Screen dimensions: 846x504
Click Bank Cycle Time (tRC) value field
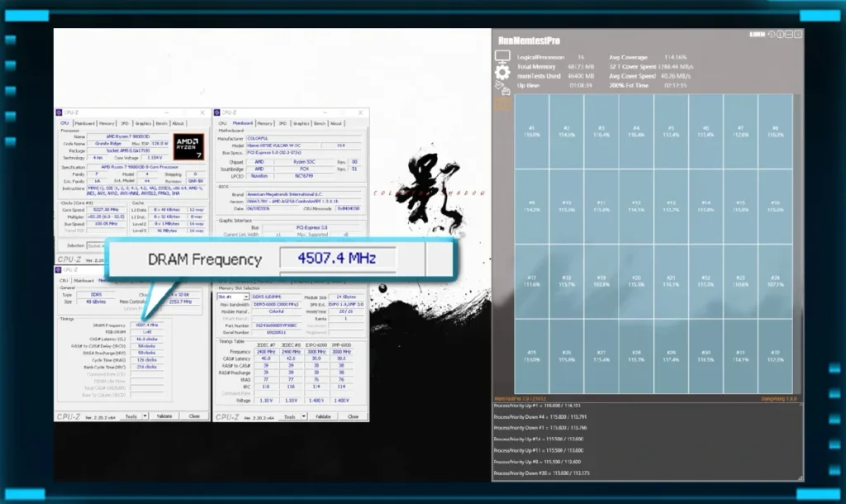tap(147, 367)
